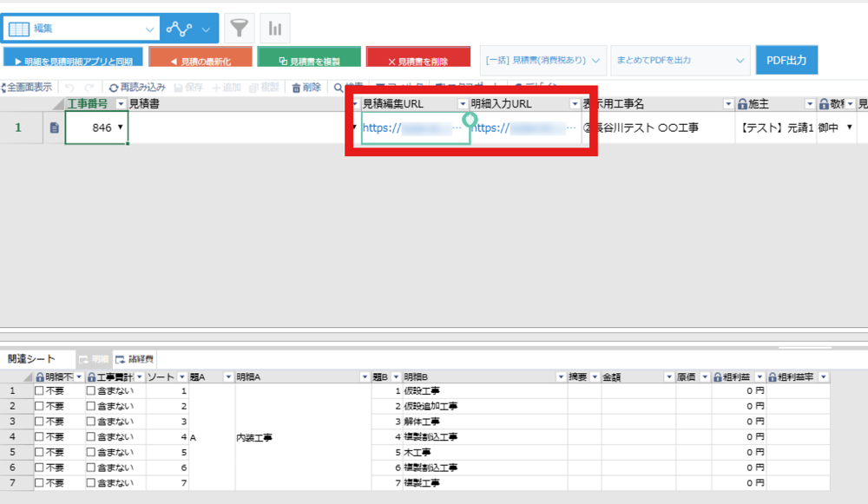The height and width of the screenshot is (504, 868).
Task: Open the bar chart icon
Action: point(274,28)
